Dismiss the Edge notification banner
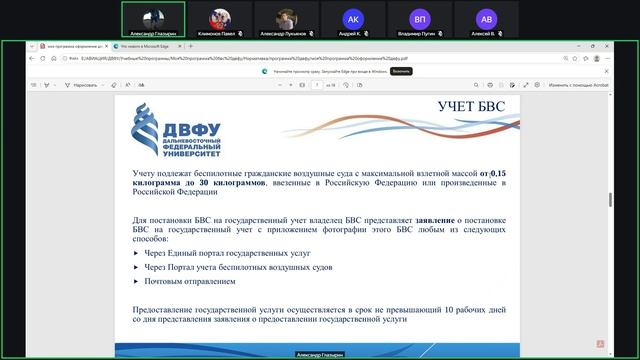This screenshot has width=640, height=360. (607, 71)
